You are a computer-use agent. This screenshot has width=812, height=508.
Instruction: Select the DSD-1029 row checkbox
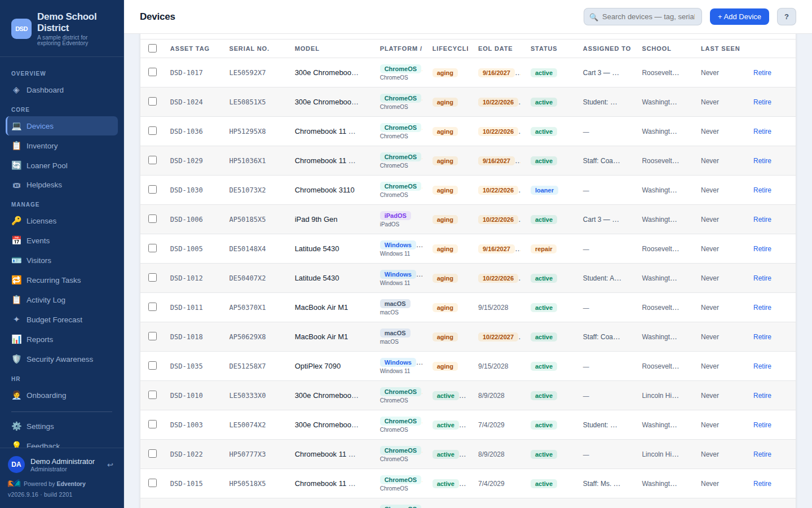pos(152,160)
